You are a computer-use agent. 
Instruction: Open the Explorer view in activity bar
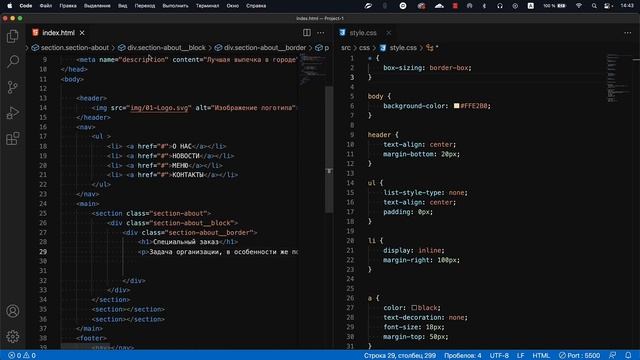tap(13, 36)
